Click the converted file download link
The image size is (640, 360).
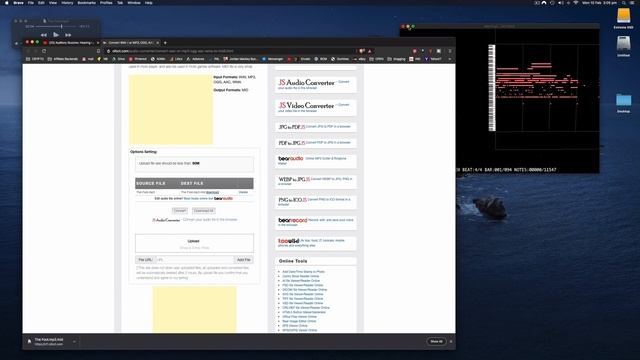(x=212, y=192)
